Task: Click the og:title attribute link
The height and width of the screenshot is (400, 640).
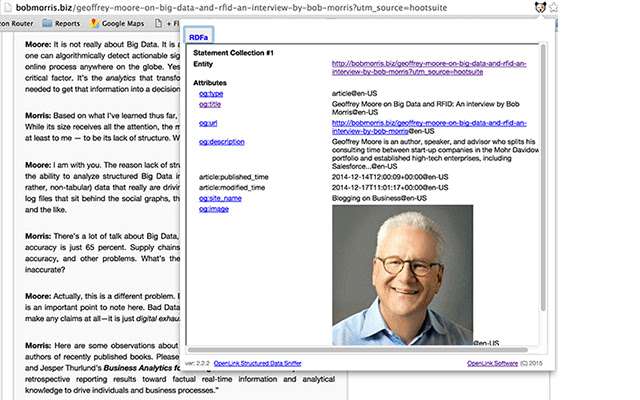Action: 210,105
